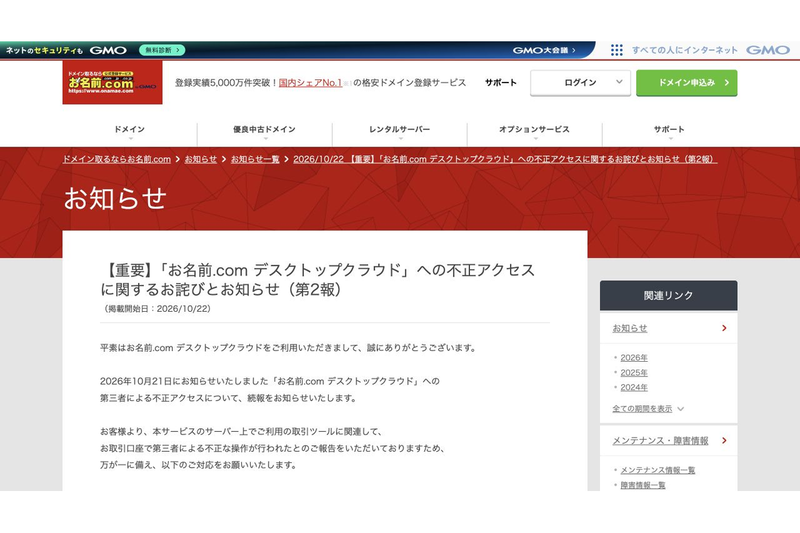Click すべての人にインターネット link
Screen dimensions: 800x533
(x=685, y=50)
